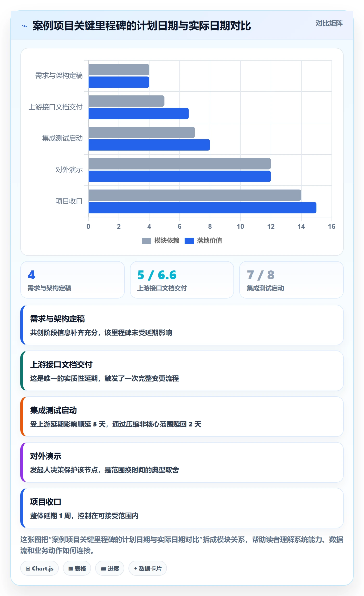Select the 数据卡片 tag chip
This screenshot has width=364, height=596.
coord(148,568)
